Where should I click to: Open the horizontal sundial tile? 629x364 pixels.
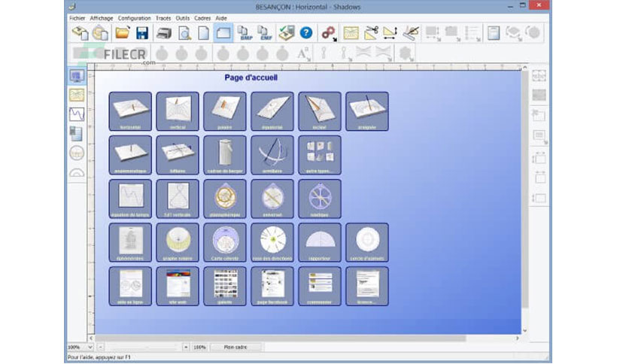coord(130,111)
